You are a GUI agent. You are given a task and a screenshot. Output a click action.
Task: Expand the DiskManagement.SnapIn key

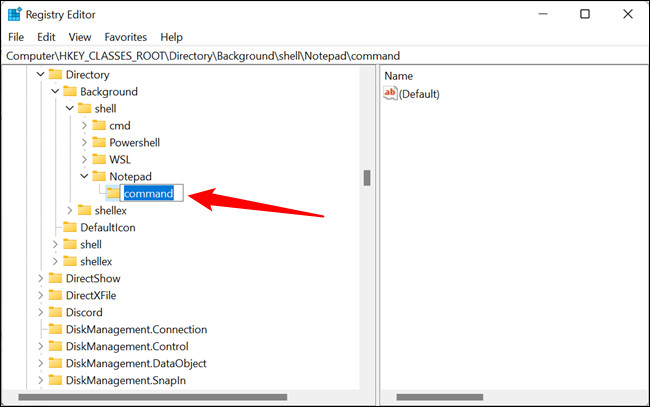point(40,380)
